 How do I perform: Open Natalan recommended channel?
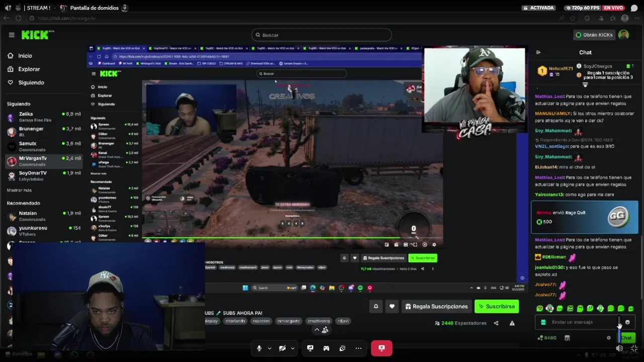tap(44, 216)
